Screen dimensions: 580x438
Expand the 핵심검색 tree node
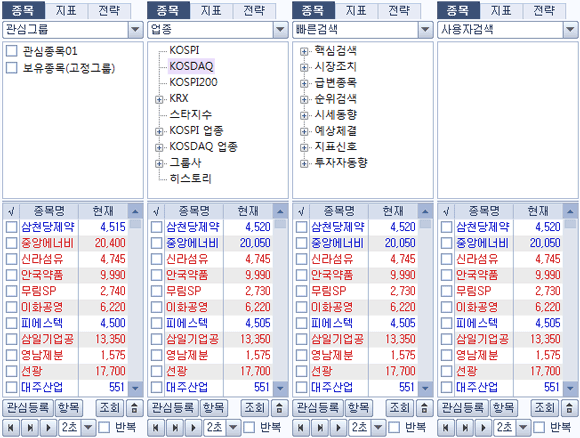coord(304,52)
